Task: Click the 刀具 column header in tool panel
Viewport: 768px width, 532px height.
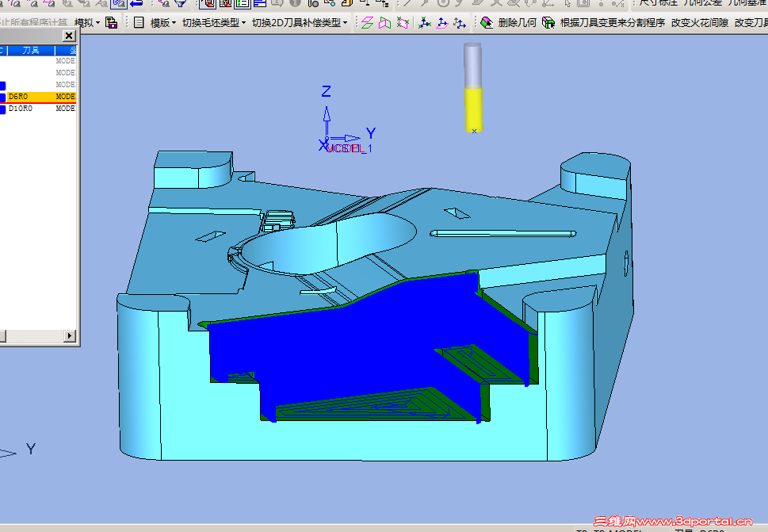Action: click(32, 49)
